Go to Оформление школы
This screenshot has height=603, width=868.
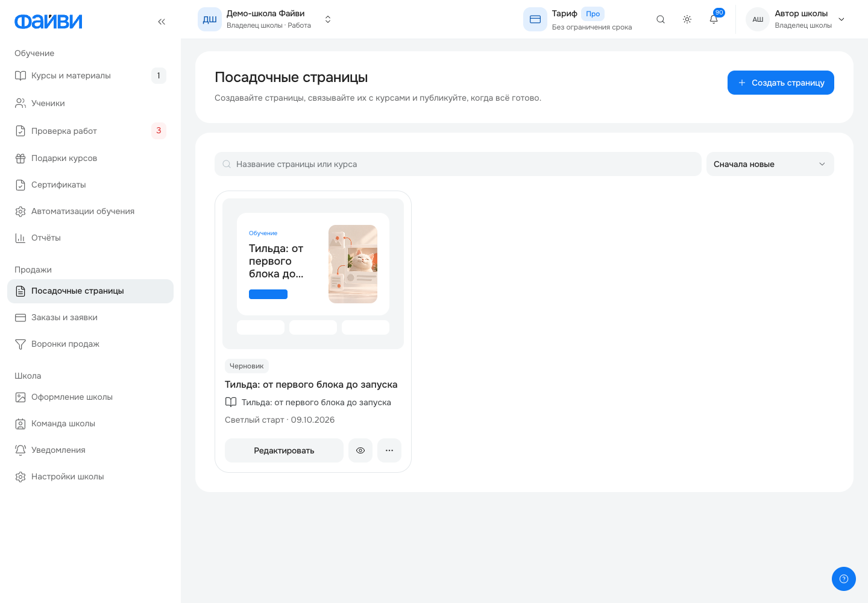pos(90,397)
